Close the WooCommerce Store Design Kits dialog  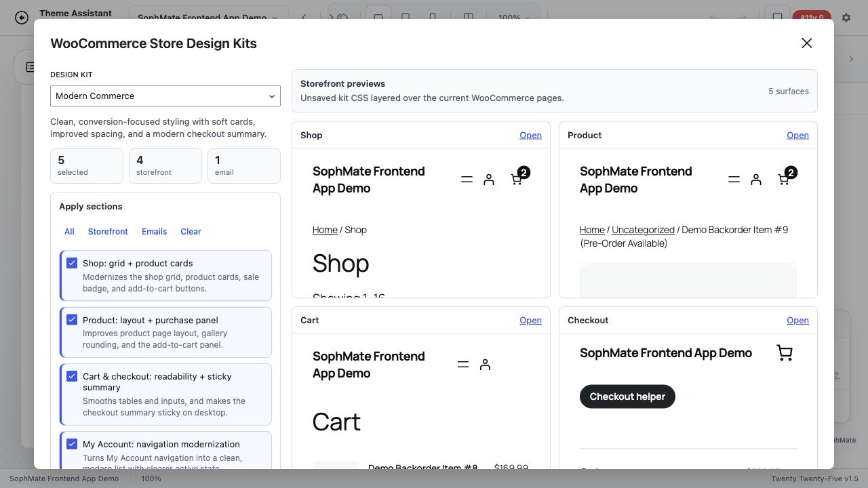[x=806, y=43]
